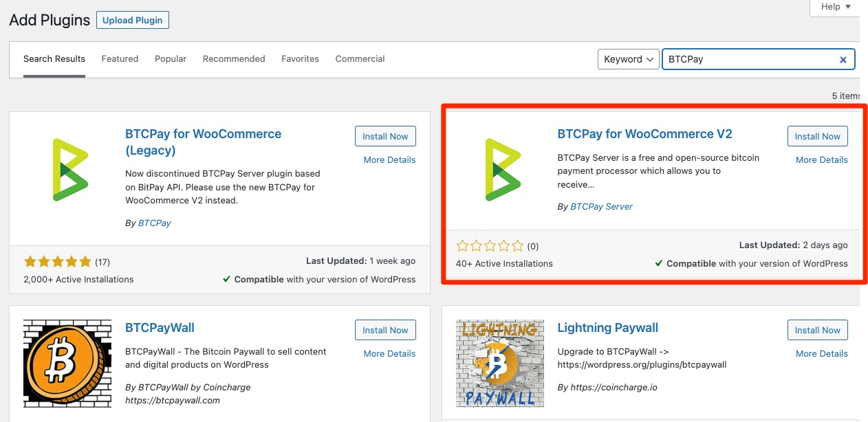Install BTCPay for WooCommerce (Legacy)

click(x=385, y=136)
